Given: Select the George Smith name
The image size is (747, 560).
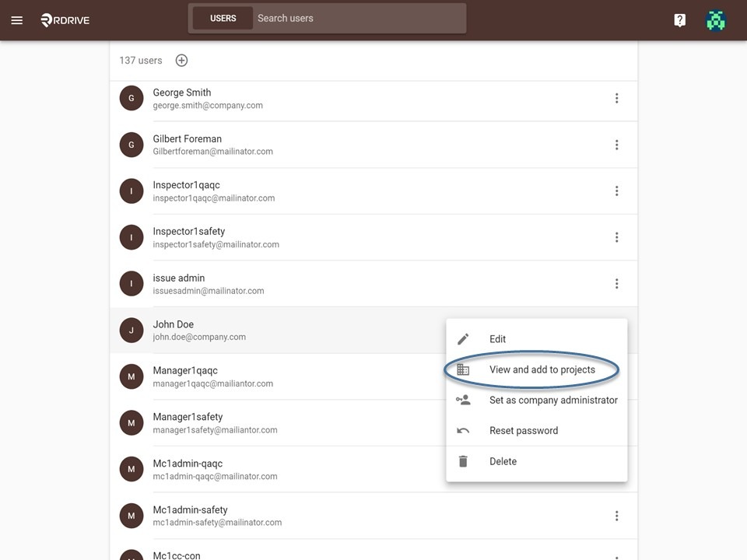Looking at the screenshot, I should pyautogui.click(x=182, y=93).
